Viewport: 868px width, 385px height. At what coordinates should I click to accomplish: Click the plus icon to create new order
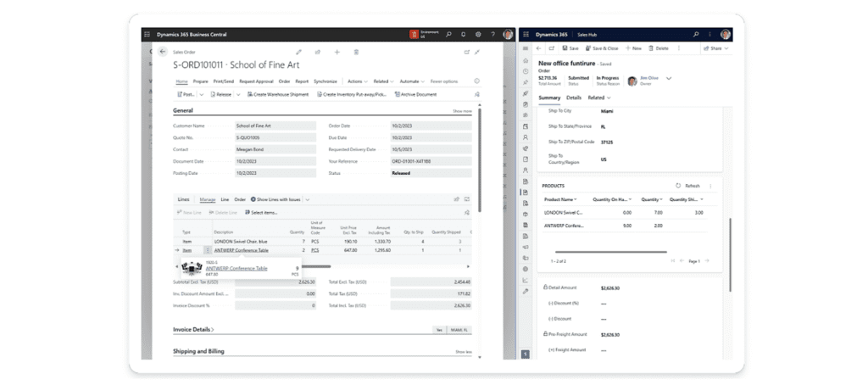click(337, 52)
